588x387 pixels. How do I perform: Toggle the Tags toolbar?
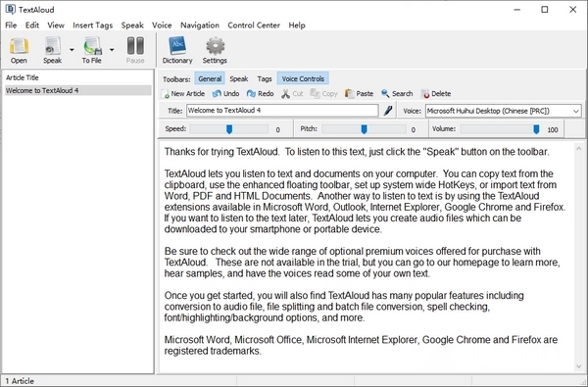pyautogui.click(x=265, y=78)
